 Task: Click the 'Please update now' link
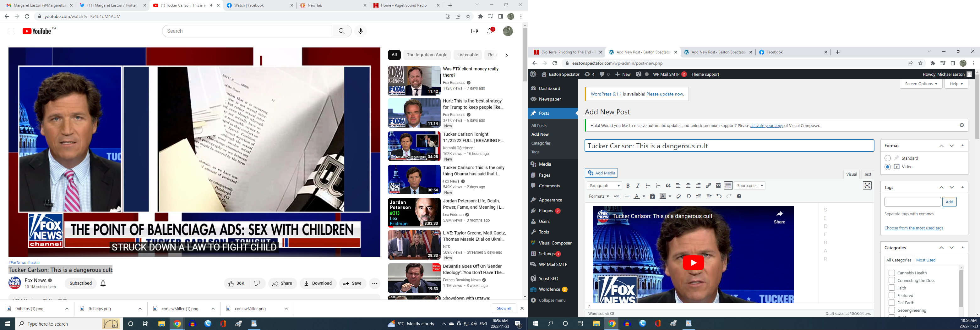(x=665, y=94)
